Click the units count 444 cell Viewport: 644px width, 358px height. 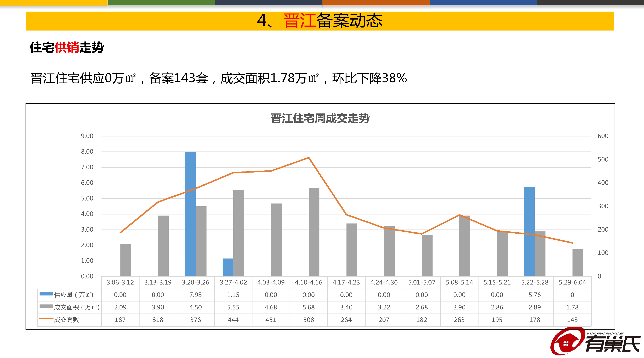233,320
